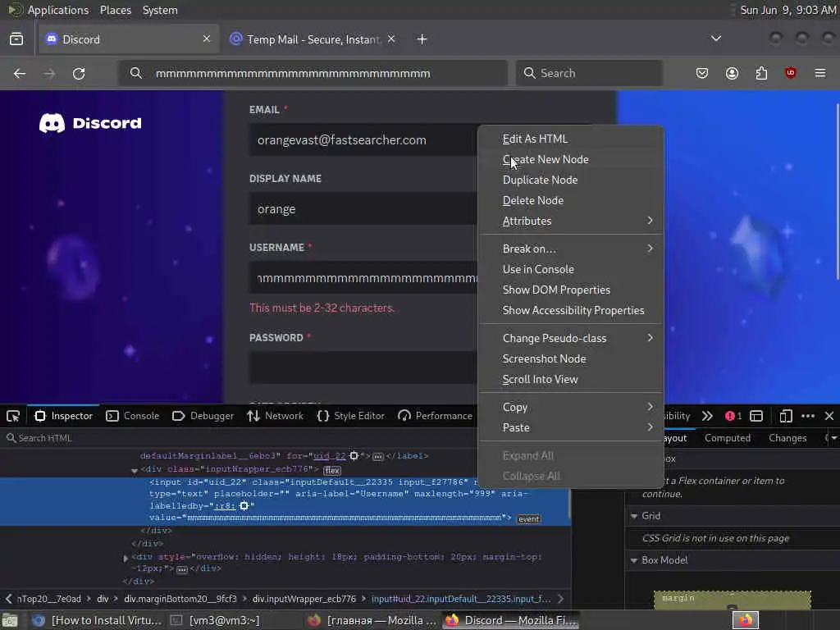Select Duplicate Node menu entry

(x=571, y=180)
